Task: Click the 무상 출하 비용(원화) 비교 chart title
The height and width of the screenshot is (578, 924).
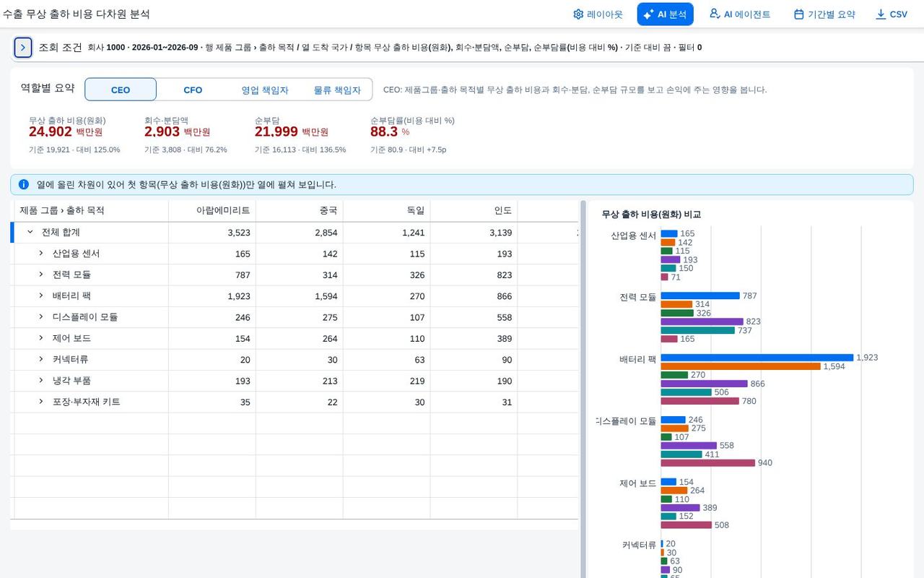Action: [651, 215]
